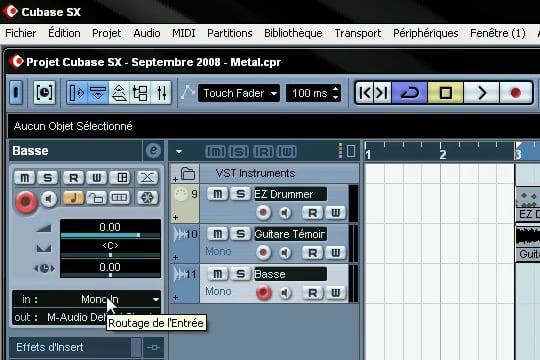Click the Stop transport button
This screenshot has height=360, width=540.
click(446, 93)
